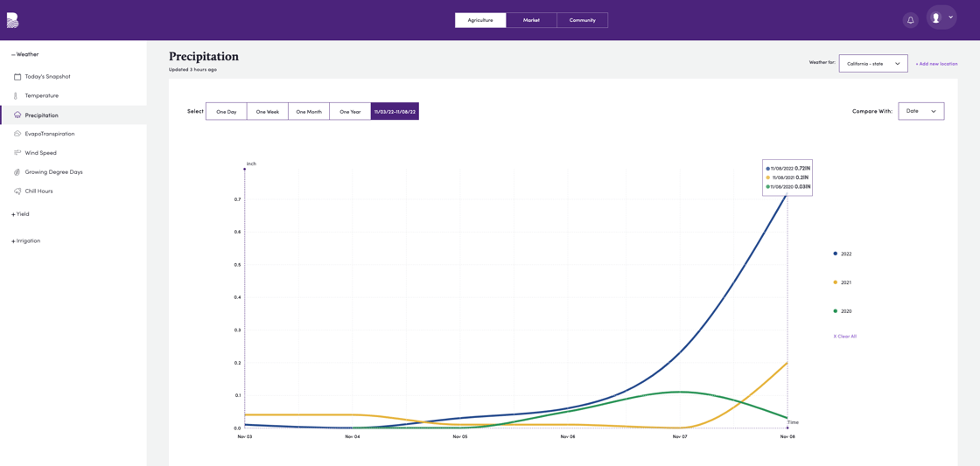Switch to the Market tab

tap(531, 20)
